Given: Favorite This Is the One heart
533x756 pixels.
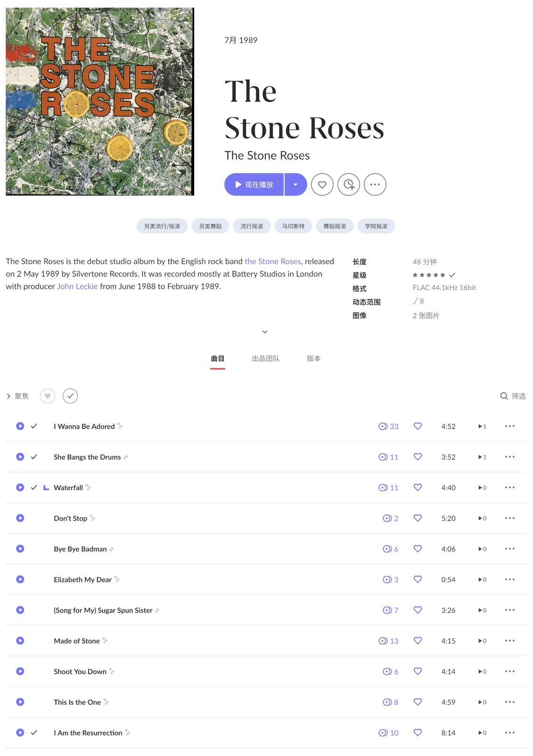Looking at the screenshot, I should point(418,702).
